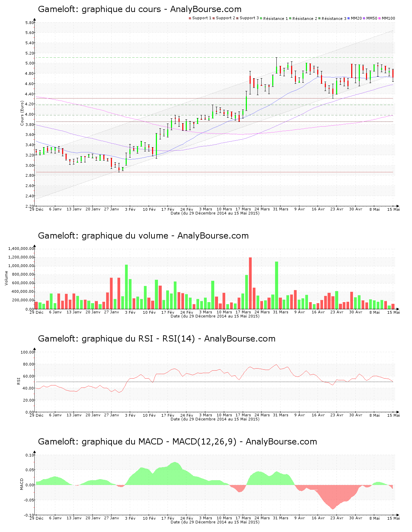Click '10 Mars' on the RSI chart date axis

224,415
